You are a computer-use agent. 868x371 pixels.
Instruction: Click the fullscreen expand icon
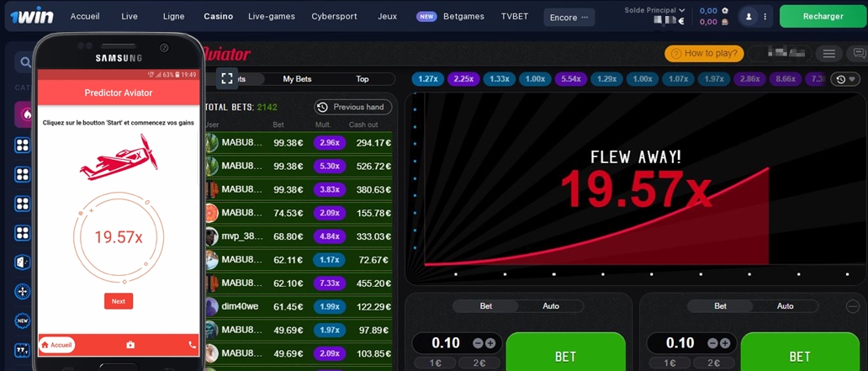point(226,78)
